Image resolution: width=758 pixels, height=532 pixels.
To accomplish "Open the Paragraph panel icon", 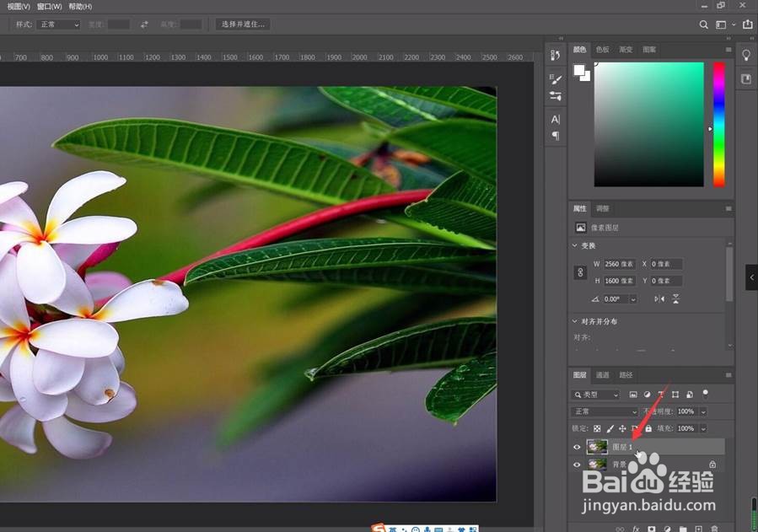I will point(556,136).
